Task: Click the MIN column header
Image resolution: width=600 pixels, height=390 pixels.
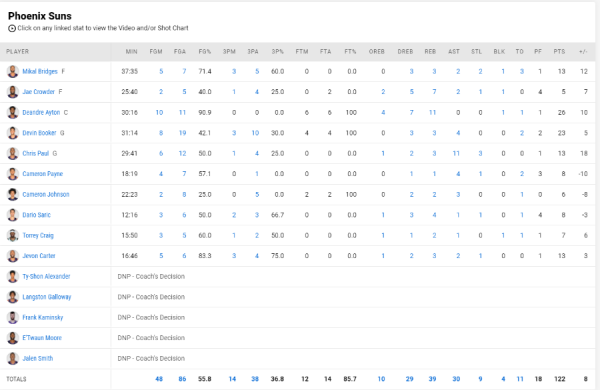Action: pyautogui.click(x=131, y=51)
